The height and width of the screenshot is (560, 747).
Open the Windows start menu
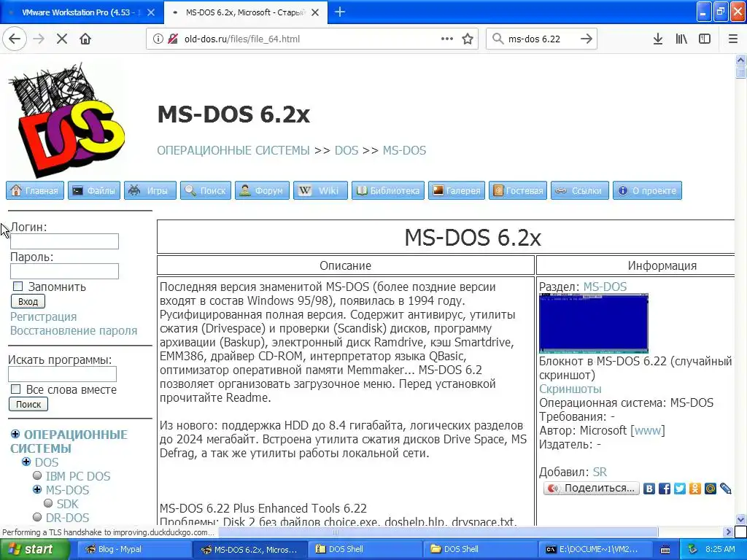click(35, 550)
